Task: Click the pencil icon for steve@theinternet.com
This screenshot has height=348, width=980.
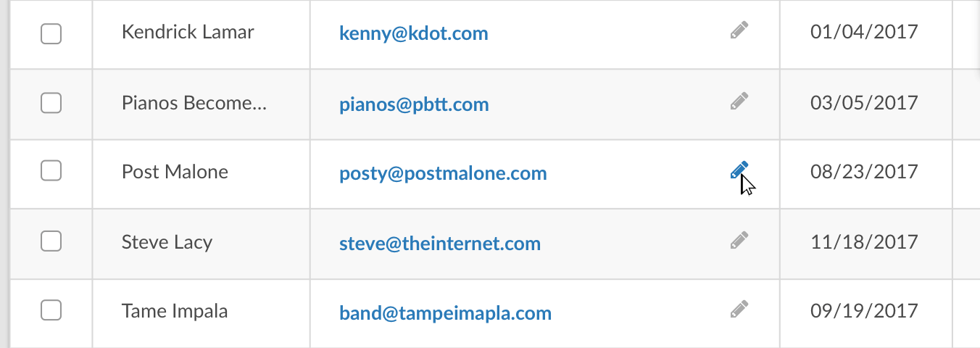Action: point(739,240)
